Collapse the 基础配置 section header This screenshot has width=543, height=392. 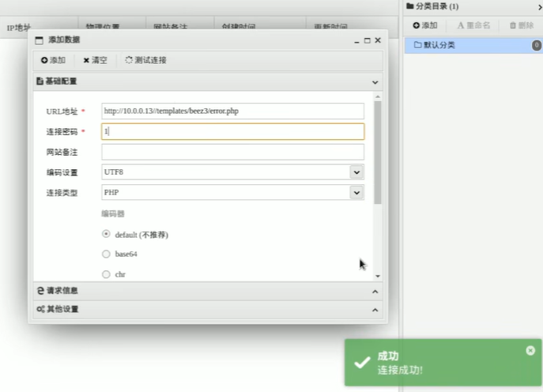(206, 81)
